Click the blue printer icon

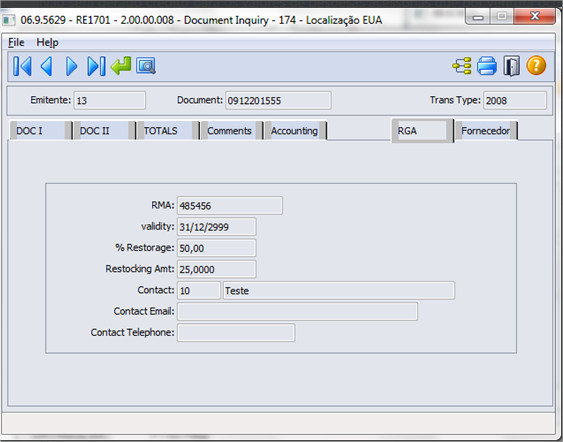[x=487, y=66]
